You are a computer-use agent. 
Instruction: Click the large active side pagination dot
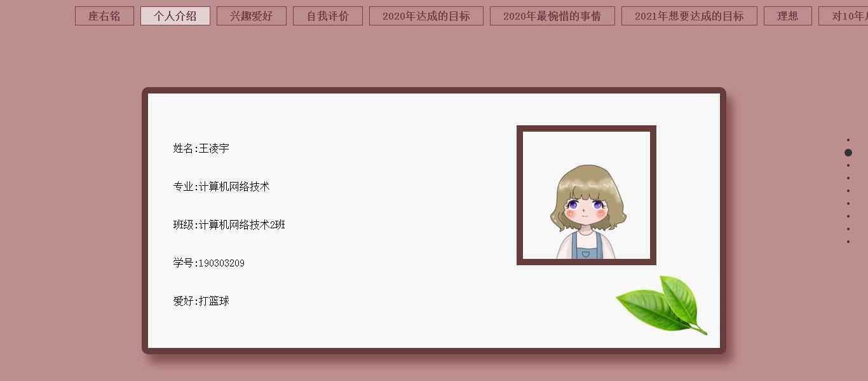848,153
